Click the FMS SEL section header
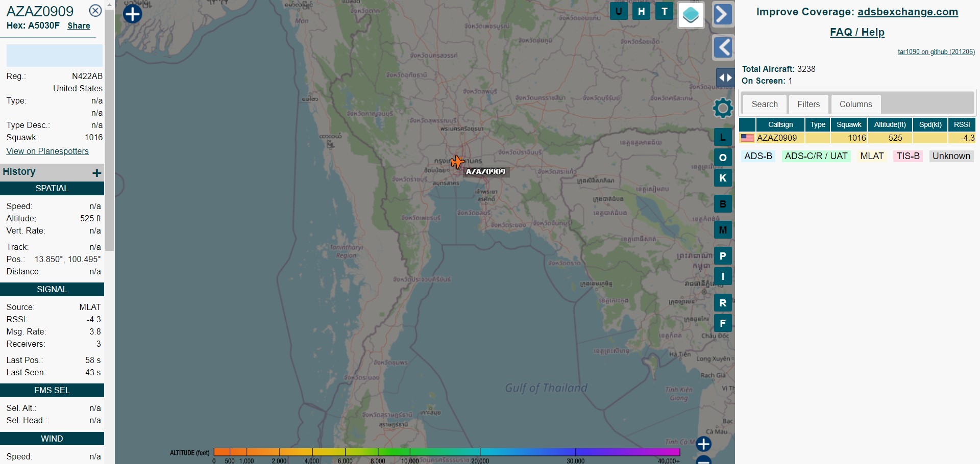The height and width of the screenshot is (464, 980). coord(52,390)
